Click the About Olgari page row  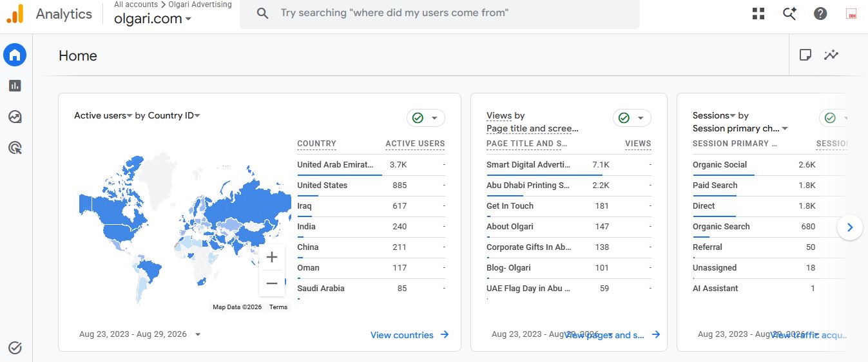569,227
